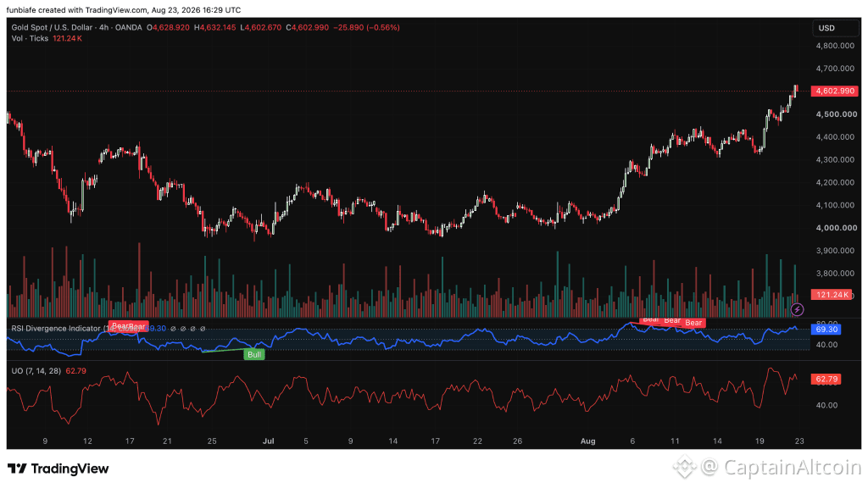This screenshot has height=488, width=868.
Task: Click the blue 69.30 RSI axis tag
Action: (x=826, y=330)
